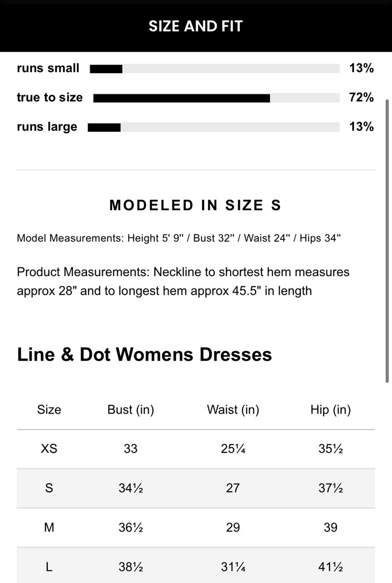Click the Line & Dot Womens Dresses heading
Screen dimensions: 392x583
[x=144, y=354]
